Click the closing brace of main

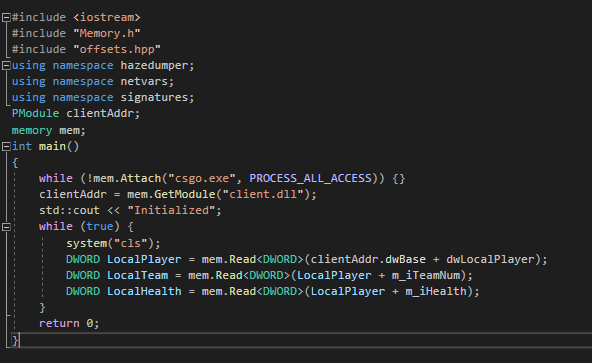pos(15,340)
